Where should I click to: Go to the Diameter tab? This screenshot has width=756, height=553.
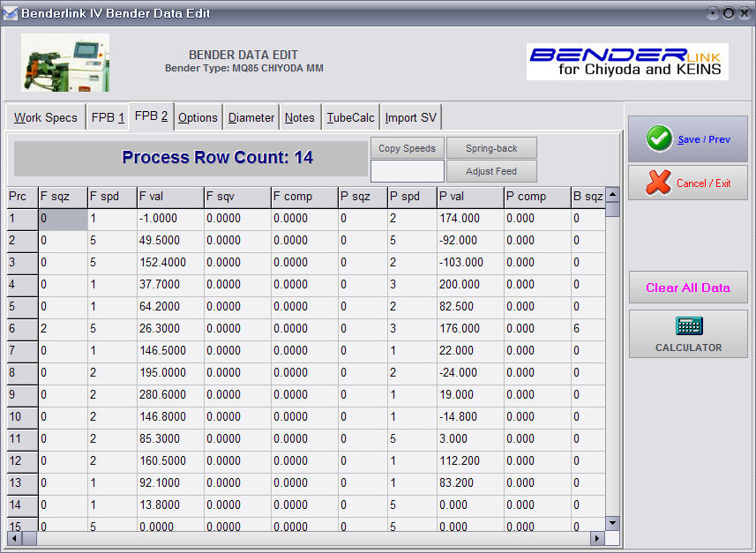pyautogui.click(x=251, y=117)
